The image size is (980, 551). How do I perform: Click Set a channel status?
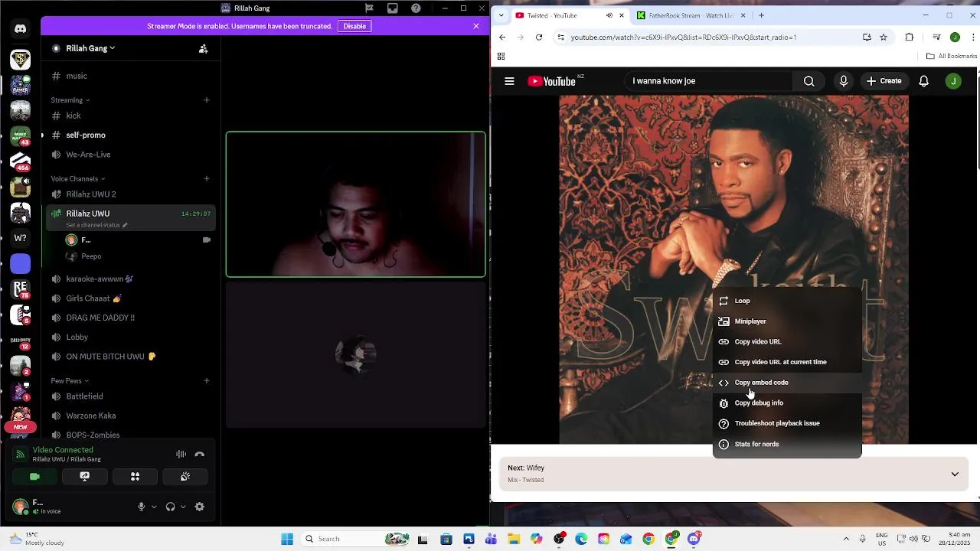point(96,225)
